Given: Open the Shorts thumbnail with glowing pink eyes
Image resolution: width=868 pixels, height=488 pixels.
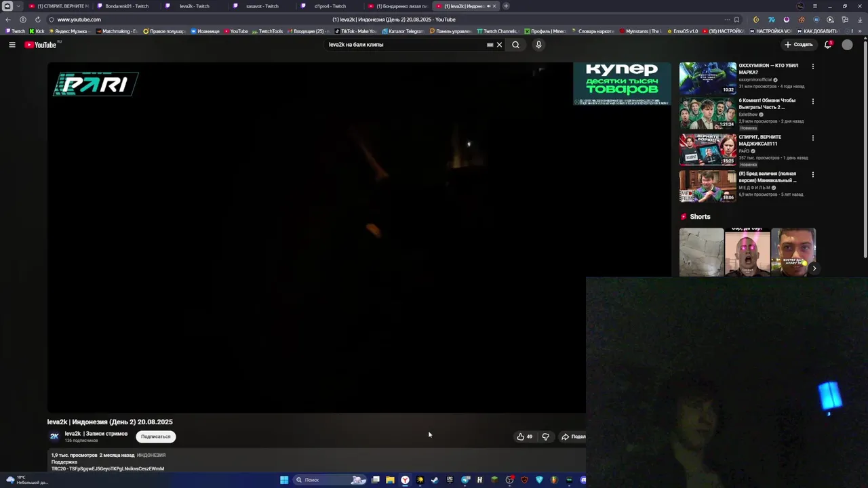Looking at the screenshot, I should click(x=747, y=252).
